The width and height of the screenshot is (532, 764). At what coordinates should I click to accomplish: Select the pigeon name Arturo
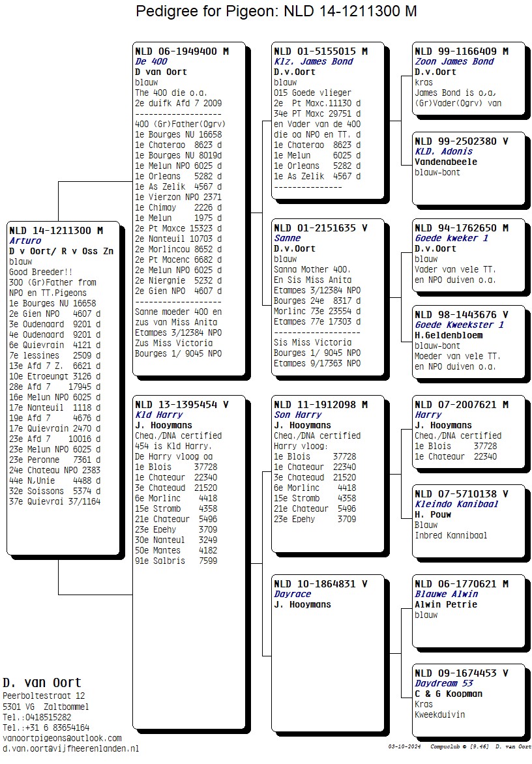(x=25, y=241)
